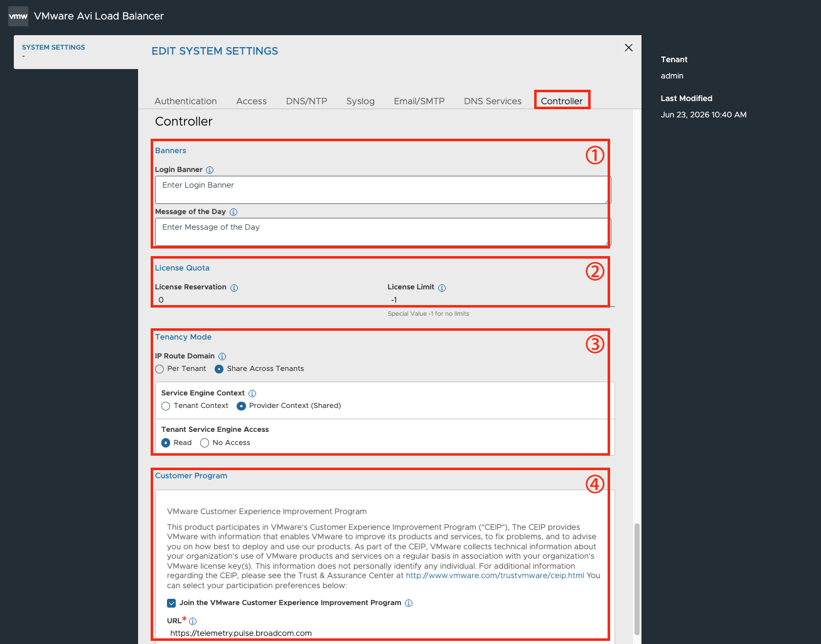The width and height of the screenshot is (821, 644).
Task: Click the Tenancy Mode section heading
Action: tap(183, 337)
